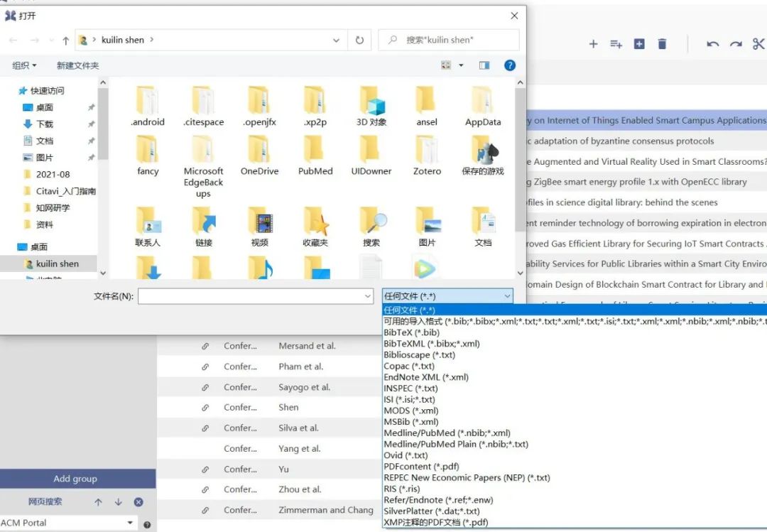Select Medline/PubMed (*.nbib;*.xml) format
The width and height of the screenshot is (767, 532).
pyautogui.click(x=447, y=433)
